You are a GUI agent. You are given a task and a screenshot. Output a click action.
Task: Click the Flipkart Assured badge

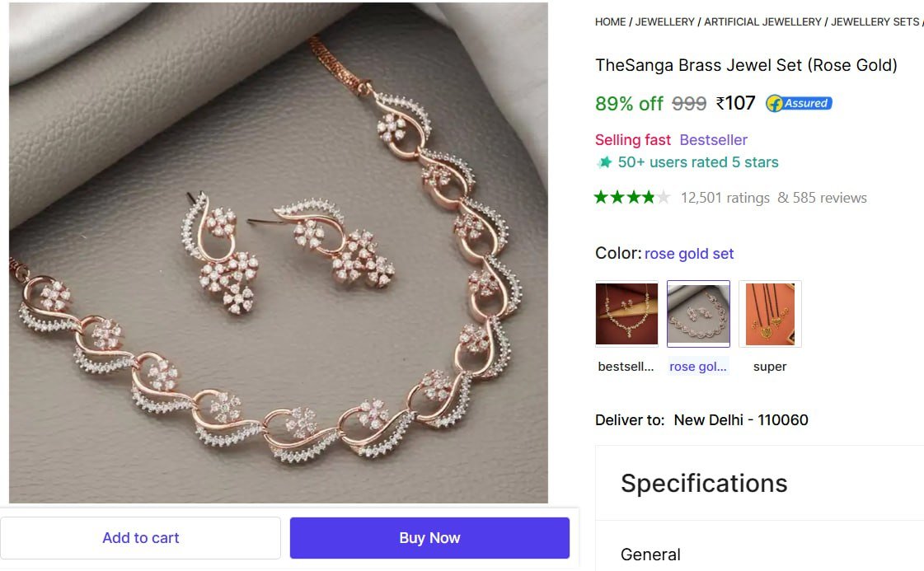[x=799, y=103]
